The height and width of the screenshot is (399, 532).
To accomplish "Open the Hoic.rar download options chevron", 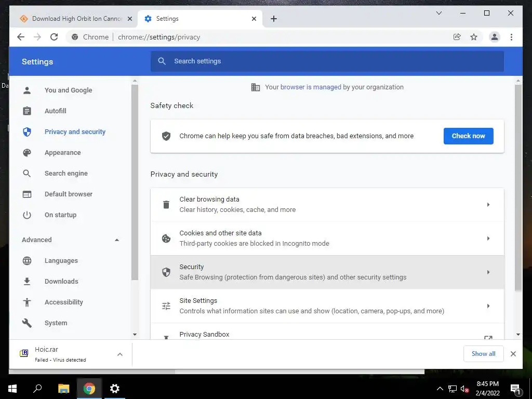I will tap(120, 354).
